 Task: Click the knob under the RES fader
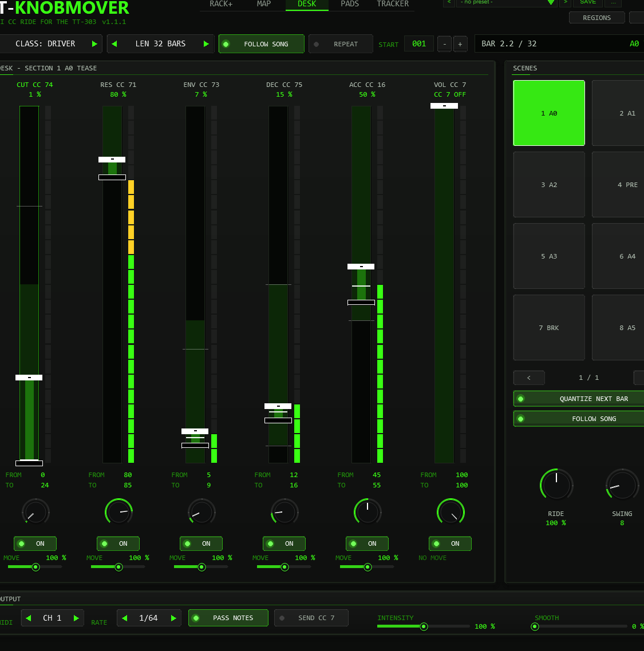coord(119,512)
